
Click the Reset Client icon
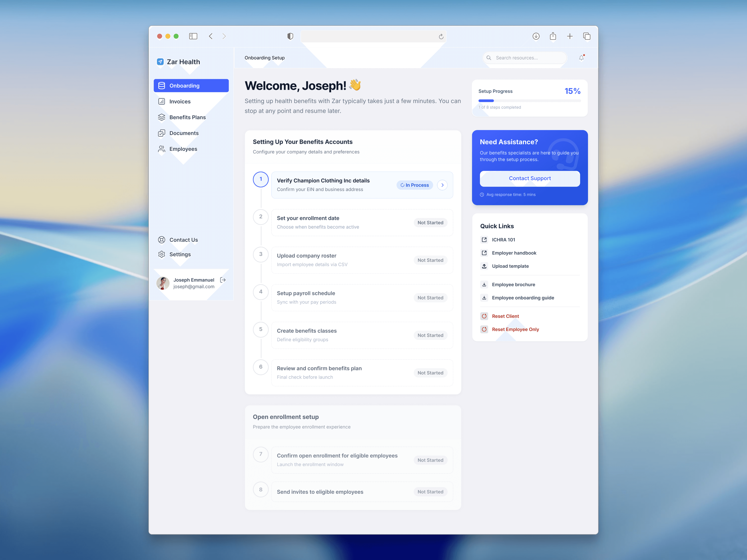[484, 316]
